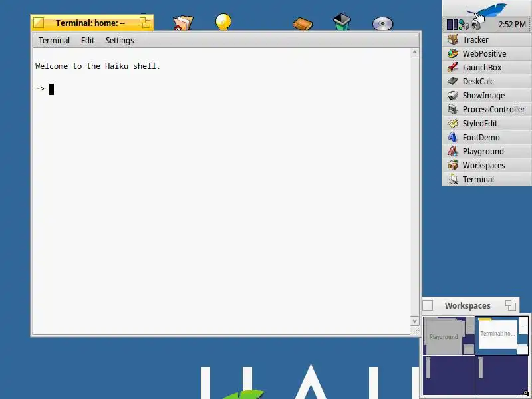Open the Trash can desktop icon
The image size is (532, 399).
(342, 21)
